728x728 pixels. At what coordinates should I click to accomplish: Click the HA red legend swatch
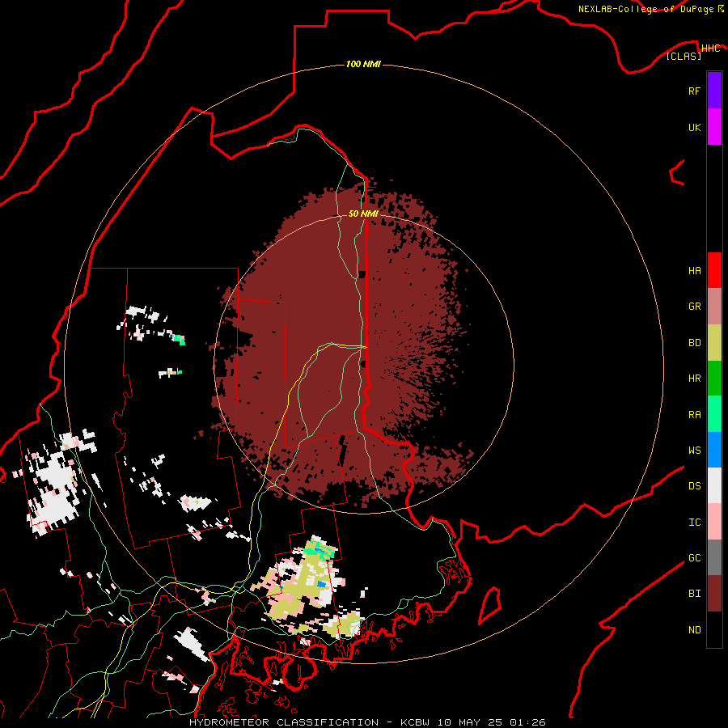click(x=714, y=270)
